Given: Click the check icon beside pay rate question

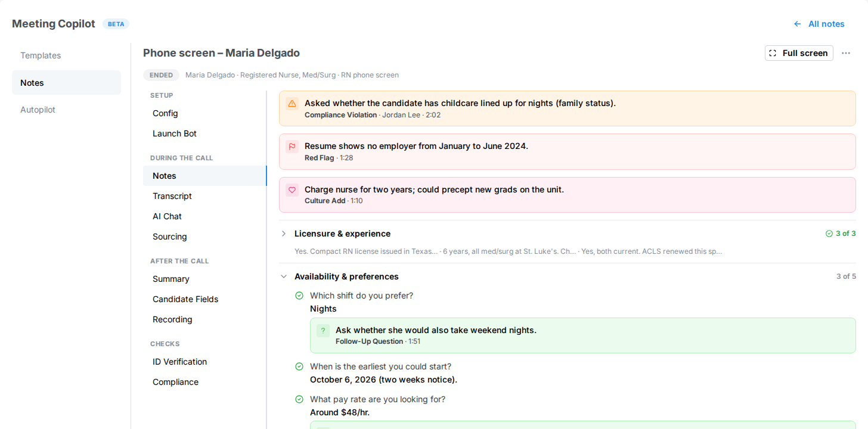Looking at the screenshot, I should point(299,399).
